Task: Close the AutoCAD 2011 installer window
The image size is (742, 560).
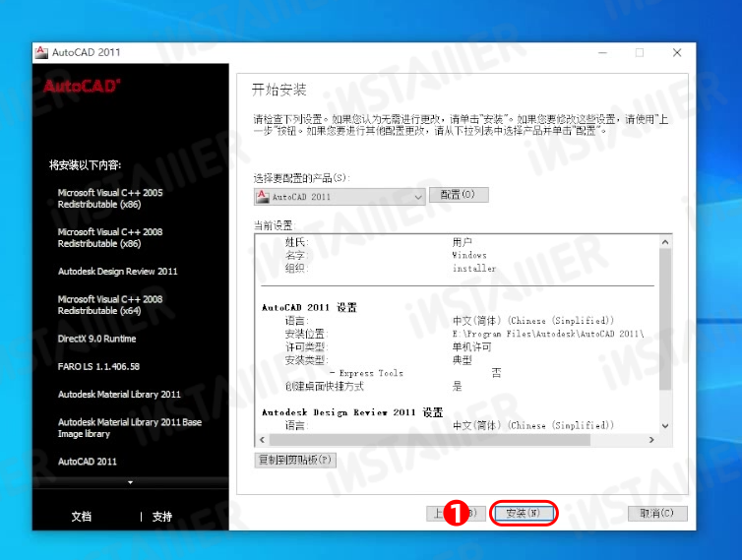Action: point(677,52)
